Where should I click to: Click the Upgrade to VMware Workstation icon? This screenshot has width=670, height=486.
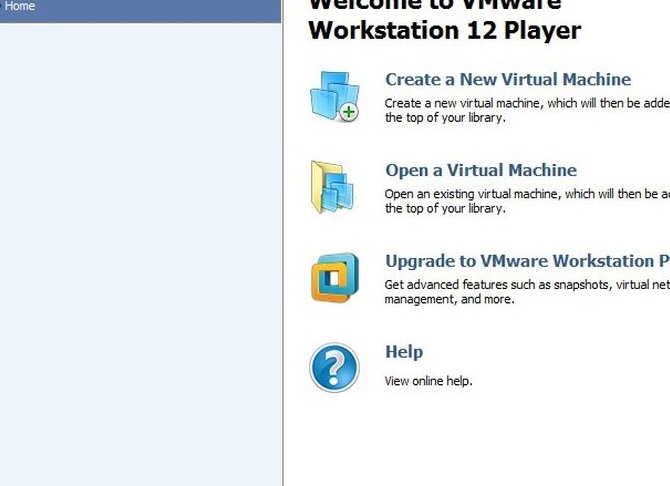(335, 278)
